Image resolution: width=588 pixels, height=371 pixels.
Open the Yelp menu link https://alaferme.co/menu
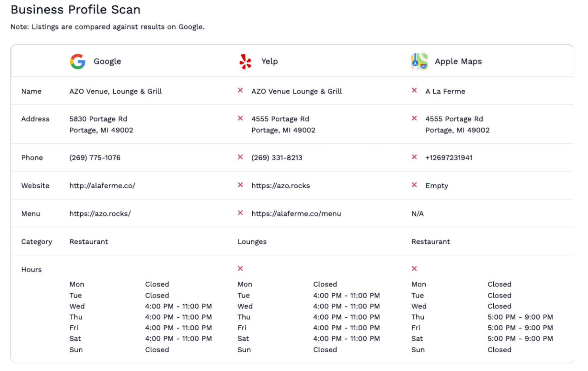click(x=296, y=214)
